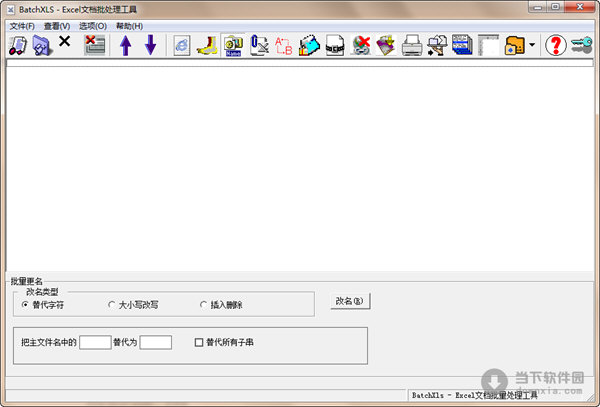This screenshot has width=600, height=407.
Task: Move item up with purple up arrow
Action: (126, 45)
